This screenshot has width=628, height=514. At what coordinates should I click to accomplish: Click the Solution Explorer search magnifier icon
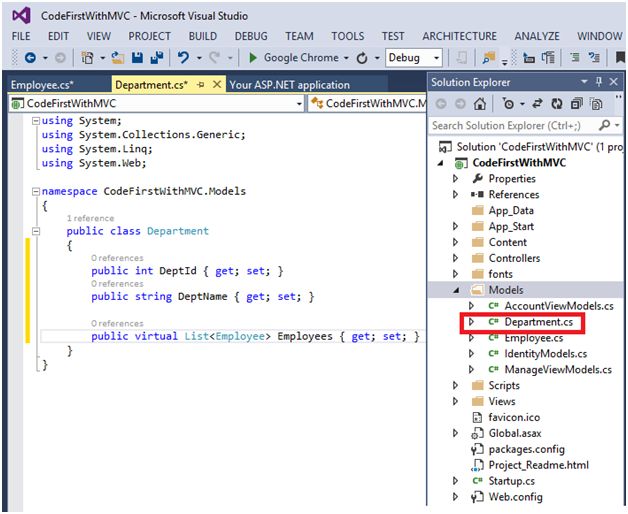[x=604, y=125]
